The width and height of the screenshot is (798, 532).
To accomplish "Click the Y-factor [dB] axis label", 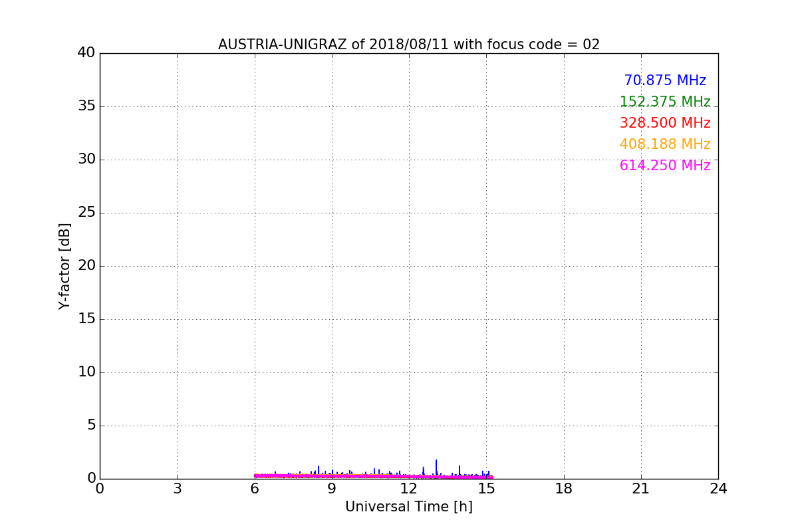I will (x=65, y=266).
